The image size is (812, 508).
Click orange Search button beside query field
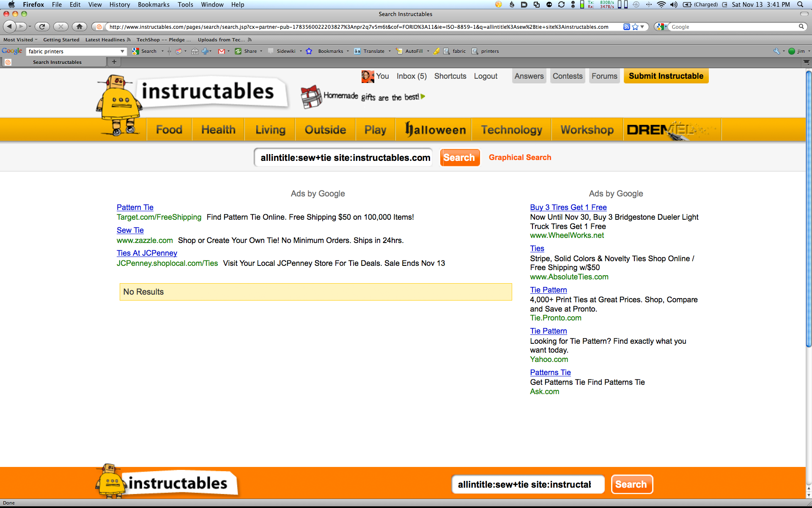(460, 157)
